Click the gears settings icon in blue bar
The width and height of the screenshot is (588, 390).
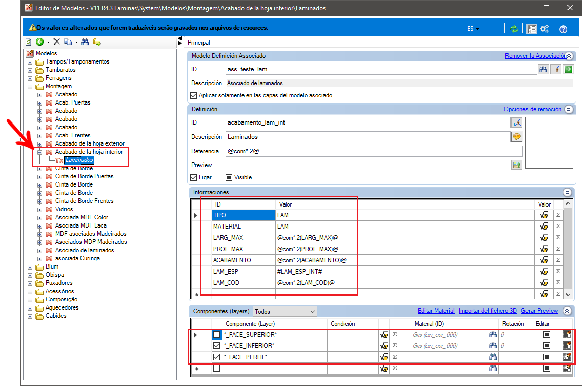pyautogui.click(x=544, y=29)
